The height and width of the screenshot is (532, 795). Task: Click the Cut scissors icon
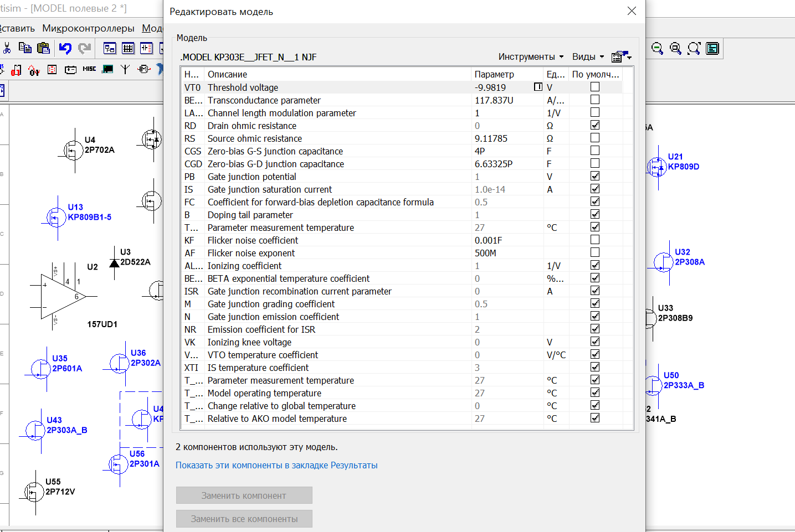[7, 48]
